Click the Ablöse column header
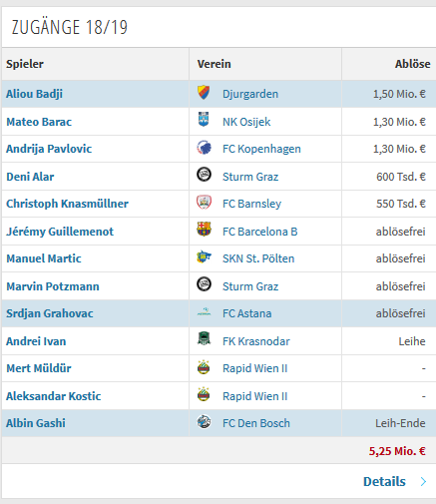Screen dimensions: 436x504 click(412, 64)
